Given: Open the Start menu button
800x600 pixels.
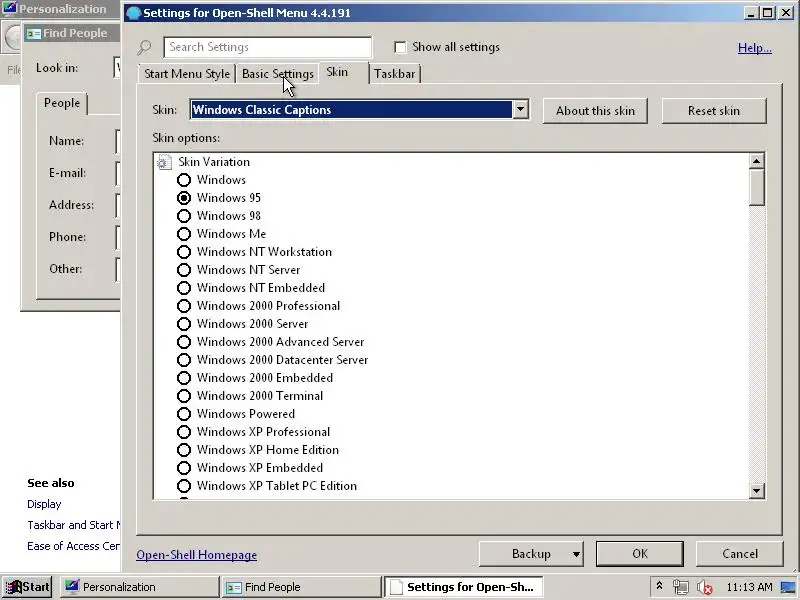Looking at the screenshot, I should [27, 587].
